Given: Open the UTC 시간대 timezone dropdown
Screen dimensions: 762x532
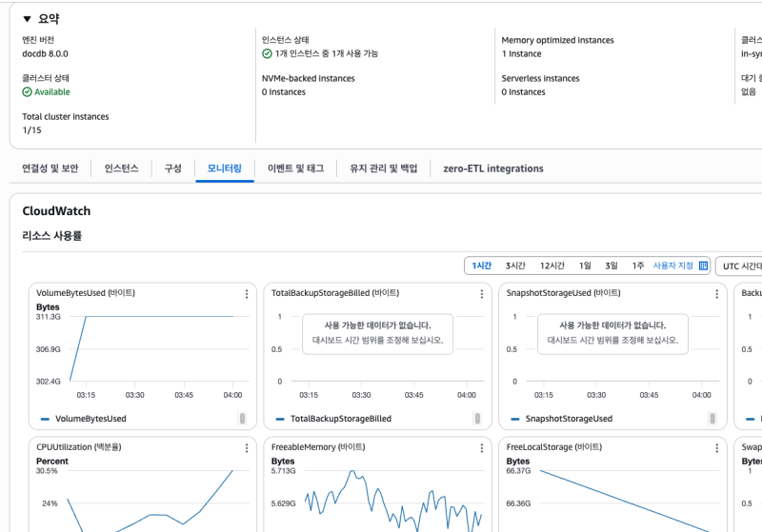Looking at the screenshot, I should pos(740,266).
